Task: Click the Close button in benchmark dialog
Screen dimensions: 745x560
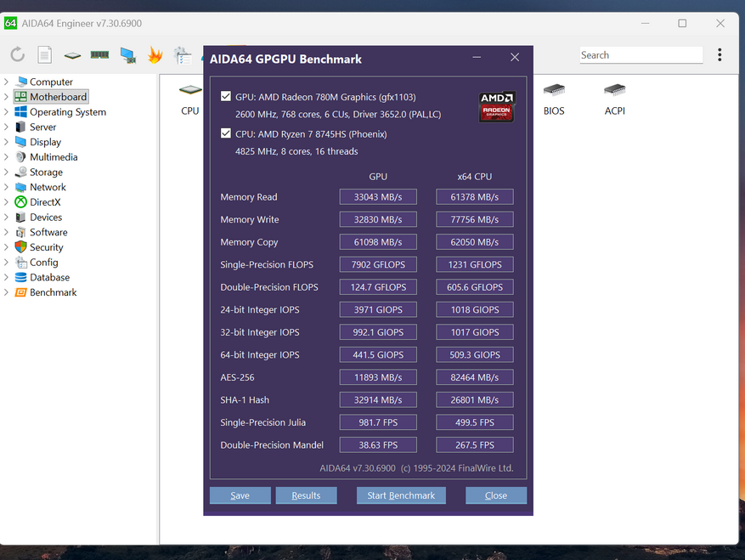Action: coord(496,495)
